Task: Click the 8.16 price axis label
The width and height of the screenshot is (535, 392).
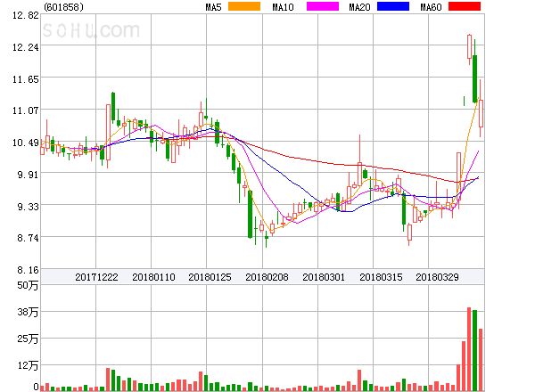Action: 29,270
